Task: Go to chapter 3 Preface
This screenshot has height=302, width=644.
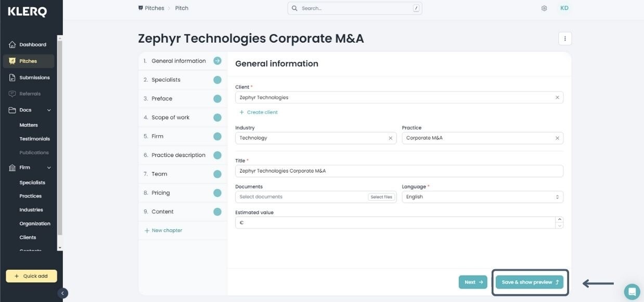Action: pos(183,99)
